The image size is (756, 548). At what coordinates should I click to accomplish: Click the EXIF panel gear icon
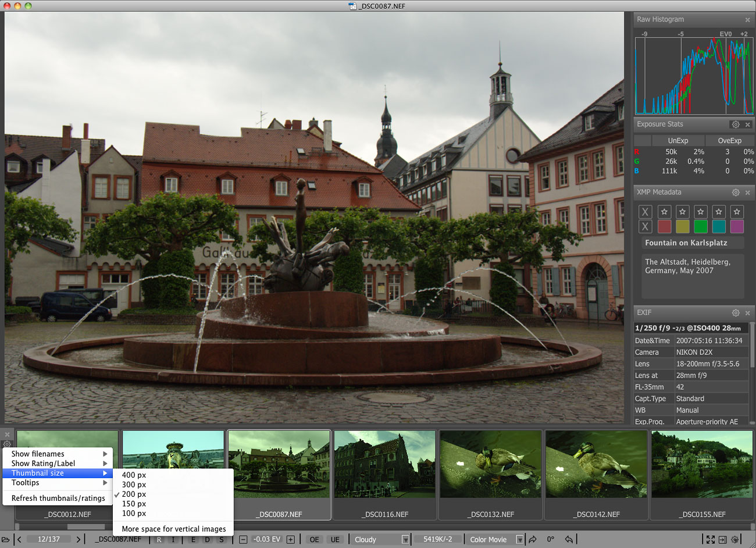736,313
